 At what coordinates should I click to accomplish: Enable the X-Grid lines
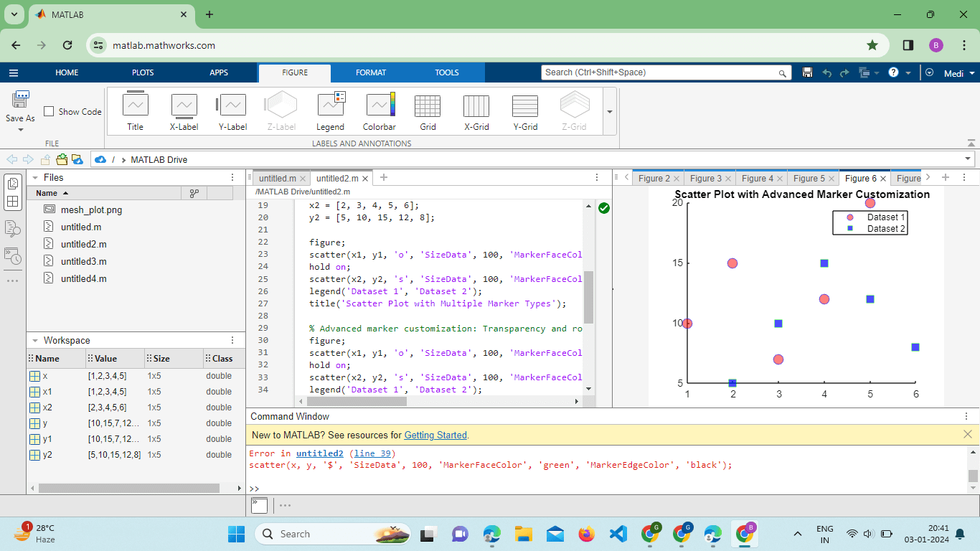click(x=476, y=111)
